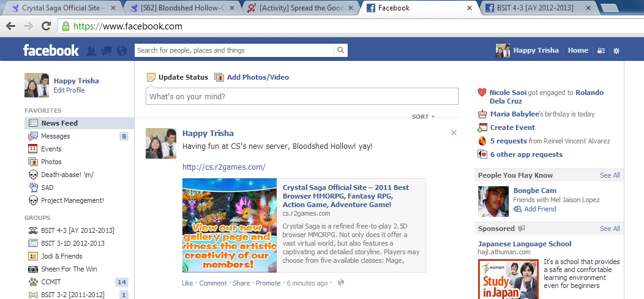The image size is (644, 299).
Task: Hide the Happy Trisha post
Action: tap(454, 132)
